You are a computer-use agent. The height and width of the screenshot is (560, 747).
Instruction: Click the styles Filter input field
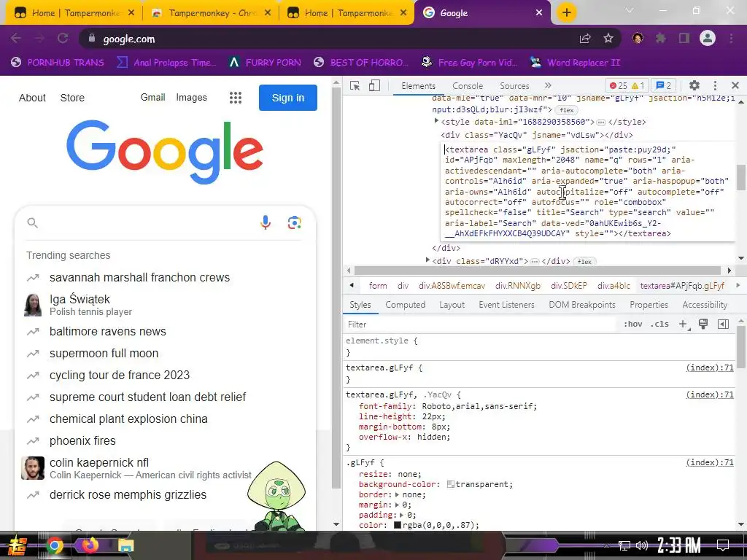[x=481, y=324]
